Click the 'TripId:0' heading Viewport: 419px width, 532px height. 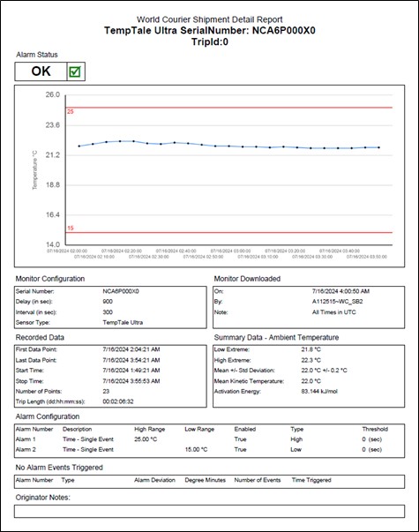click(x=210, y=42)
